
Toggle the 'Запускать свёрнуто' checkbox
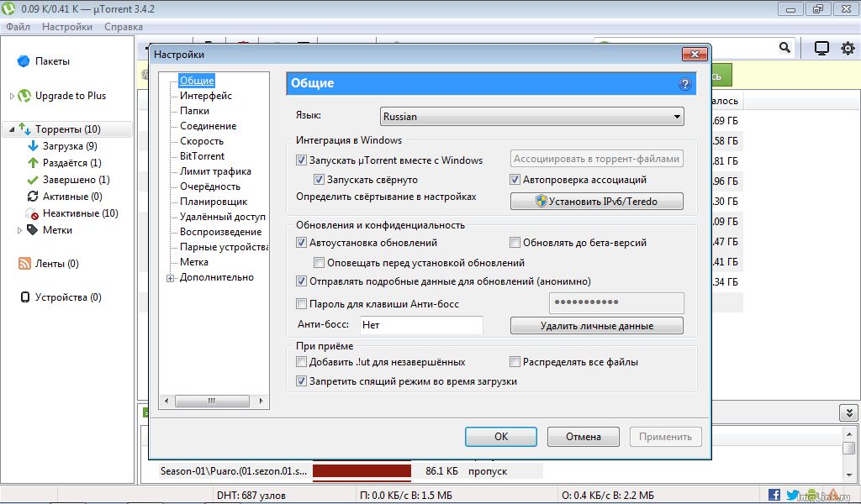coord(319,180)
